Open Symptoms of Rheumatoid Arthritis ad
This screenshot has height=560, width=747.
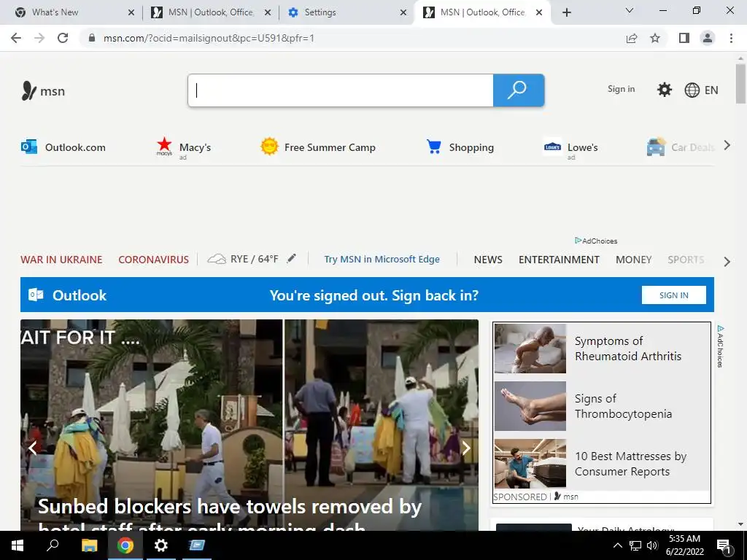point(628,349)
